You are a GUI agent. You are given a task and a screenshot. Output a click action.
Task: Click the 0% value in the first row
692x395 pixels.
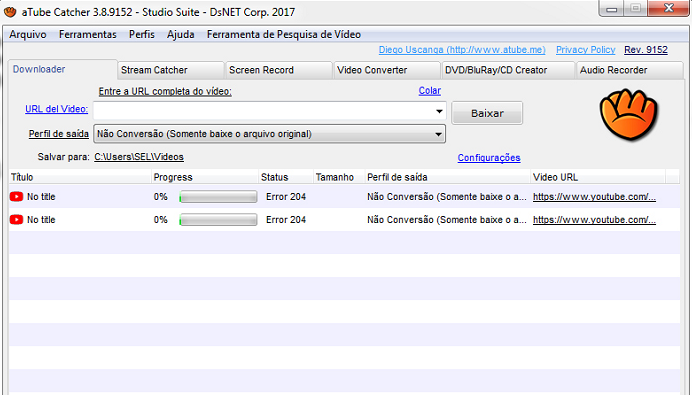[161, 197]
